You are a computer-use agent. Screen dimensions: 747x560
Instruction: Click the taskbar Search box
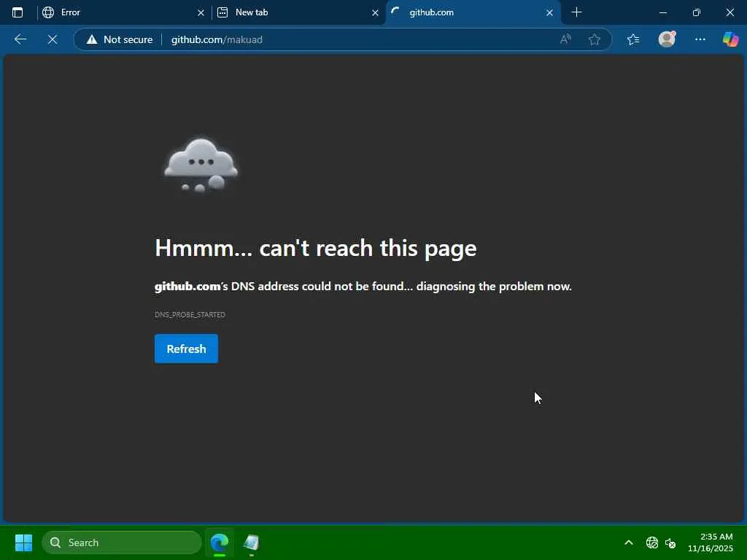click(122, 542)
